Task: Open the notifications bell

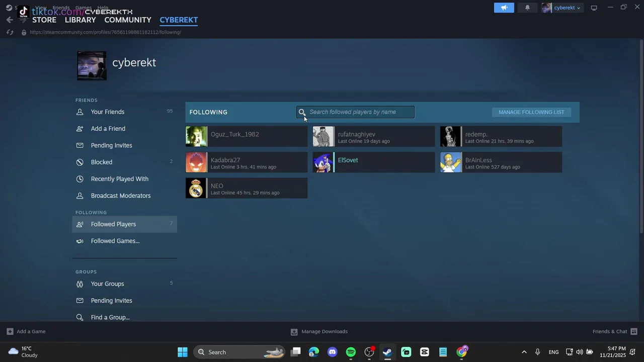Action: (x=527, y=8)
